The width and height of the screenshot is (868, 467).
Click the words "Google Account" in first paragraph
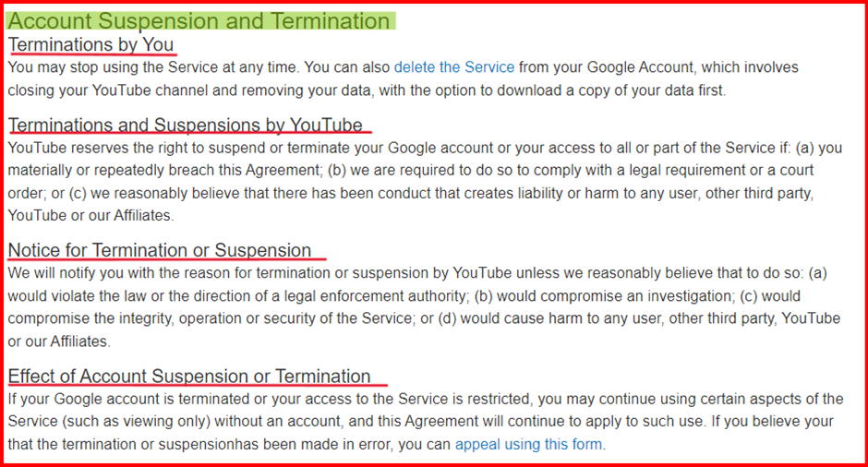point(639,67)
